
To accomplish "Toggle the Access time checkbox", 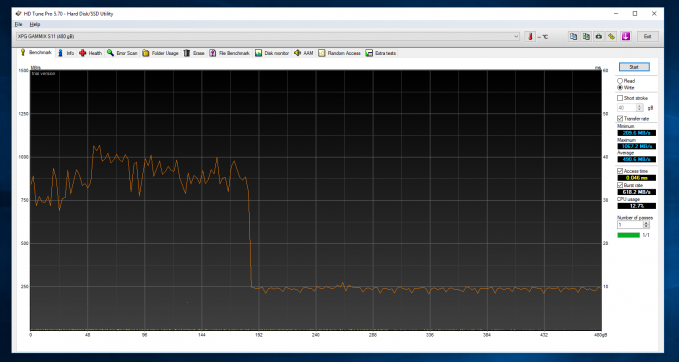I will pos(620,171).
